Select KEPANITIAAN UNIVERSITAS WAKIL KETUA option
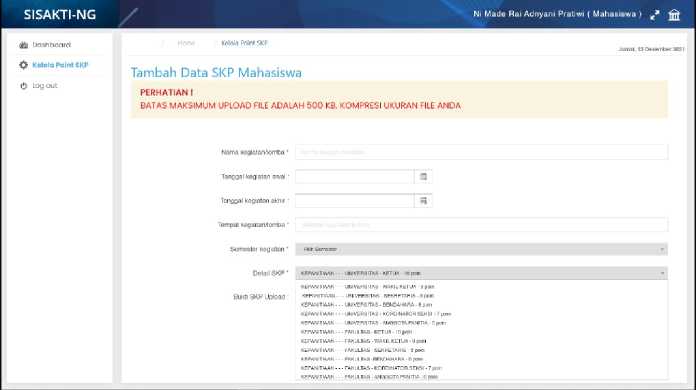696x390 pixels. (368, 287)
